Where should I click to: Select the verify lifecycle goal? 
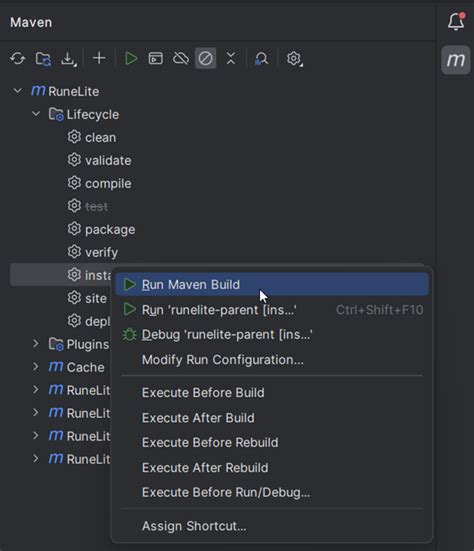(102, 252)
